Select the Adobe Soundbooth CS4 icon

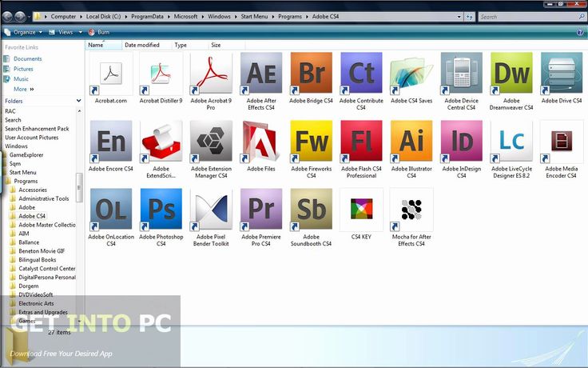coord(312,210)
